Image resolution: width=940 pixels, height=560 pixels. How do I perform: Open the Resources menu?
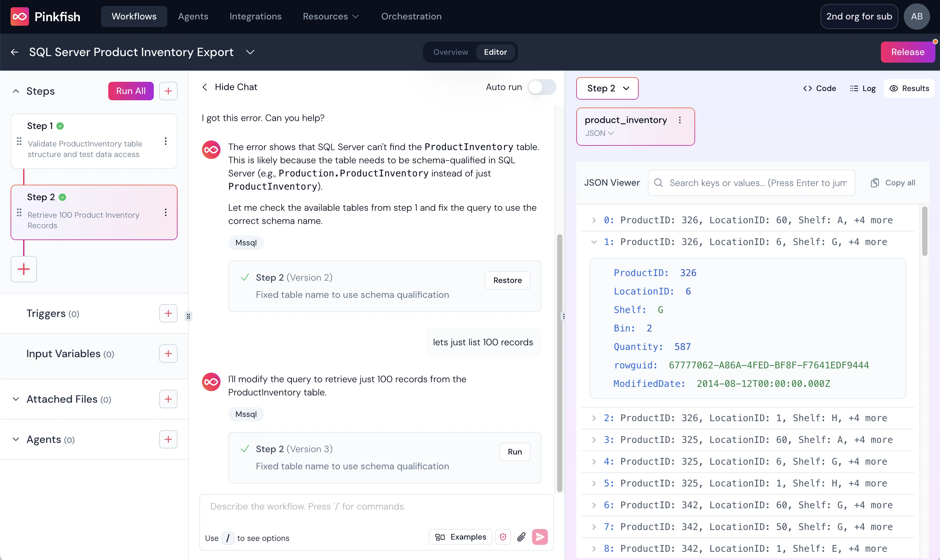coord(330,16)
